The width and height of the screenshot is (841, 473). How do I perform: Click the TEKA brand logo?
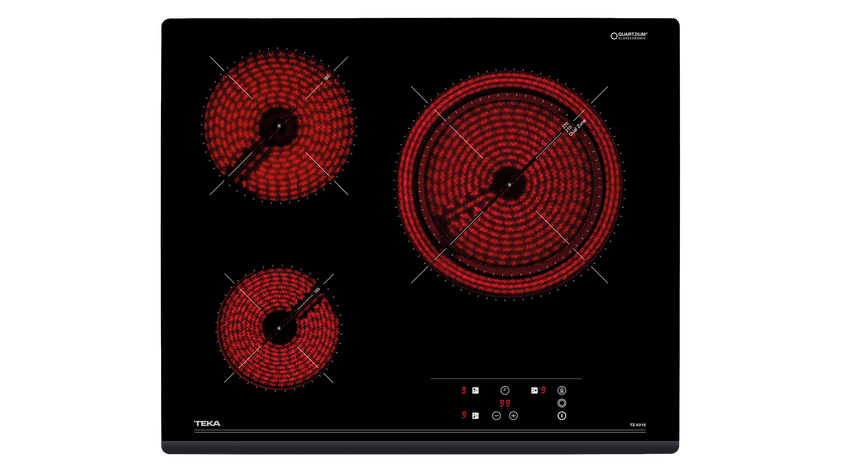point(207,424)
